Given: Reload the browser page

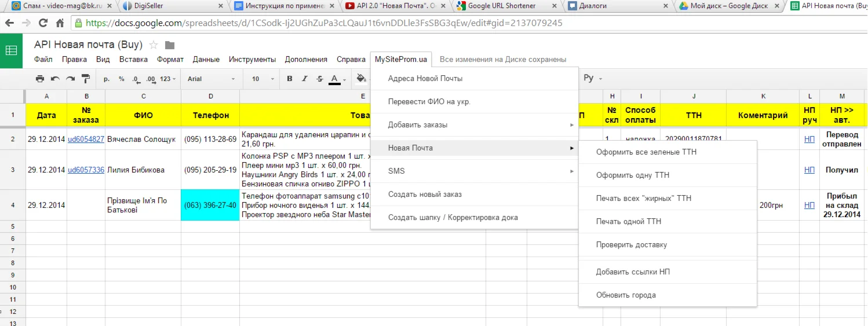Looking at the screenshot, I should point(43,24).
